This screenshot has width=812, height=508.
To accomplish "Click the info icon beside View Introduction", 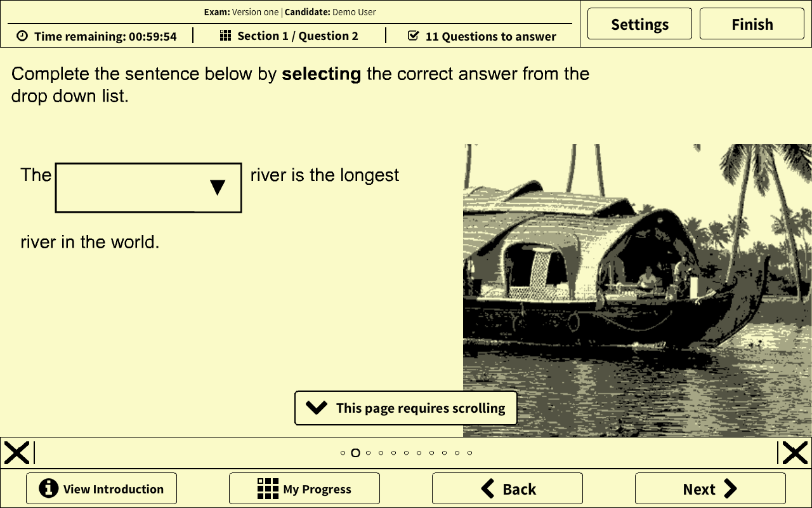I will pos(48,488).
